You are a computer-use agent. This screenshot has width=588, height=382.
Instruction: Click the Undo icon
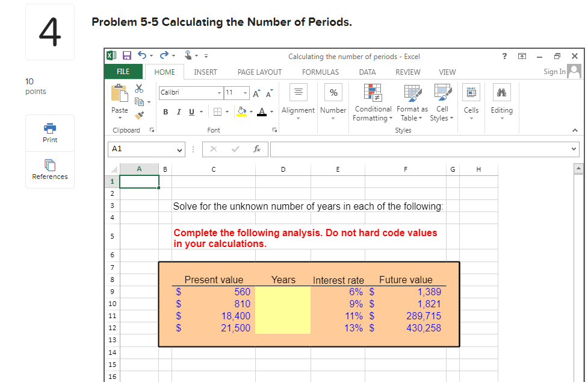(x=141, y=55)
